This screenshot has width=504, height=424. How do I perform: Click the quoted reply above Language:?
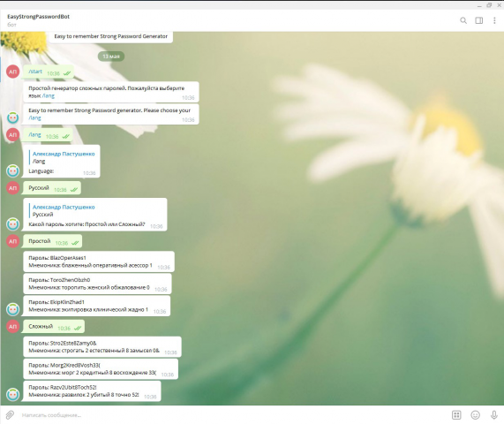click(x=63, y=157)
